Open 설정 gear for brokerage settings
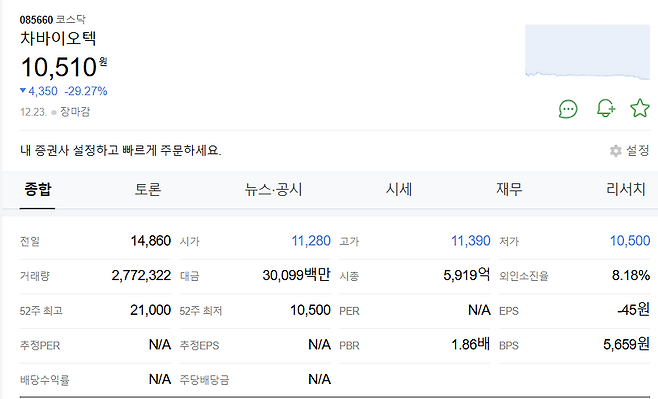The width and height of the screenshot is (658, 399). pyautogui.click(x=629, y=150)
